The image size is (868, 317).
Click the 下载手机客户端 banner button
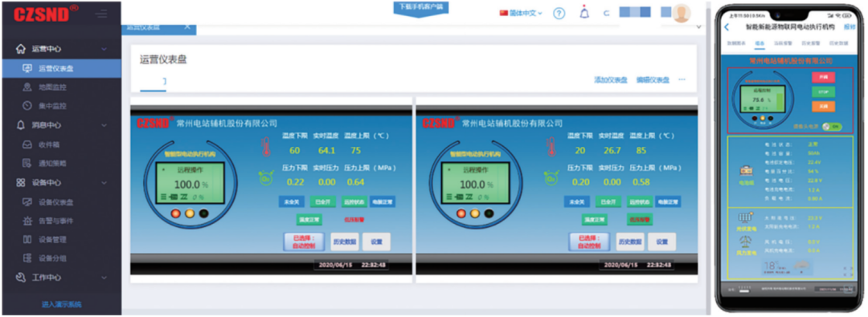coord(421,7)
